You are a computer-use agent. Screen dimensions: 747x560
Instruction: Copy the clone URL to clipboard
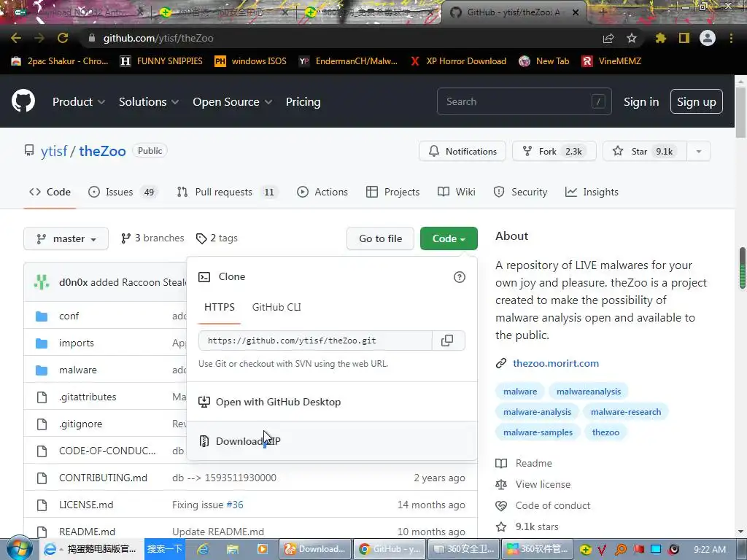pyautogui.click(x=447, y=341)
